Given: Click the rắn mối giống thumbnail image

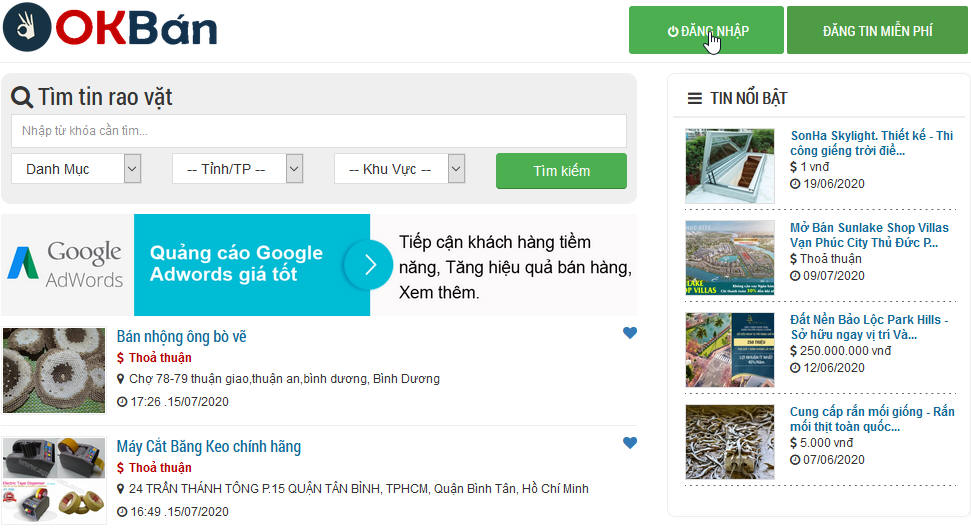Looking at the screenshot, I should pos(729,442).
